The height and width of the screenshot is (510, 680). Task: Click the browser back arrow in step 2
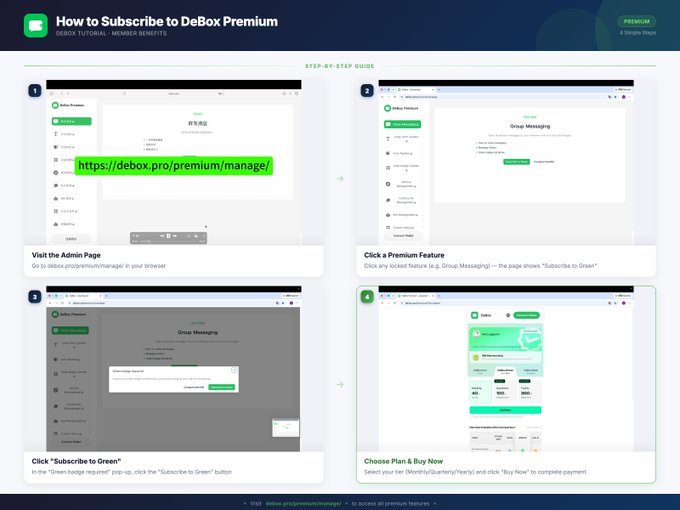pos(382,97)
